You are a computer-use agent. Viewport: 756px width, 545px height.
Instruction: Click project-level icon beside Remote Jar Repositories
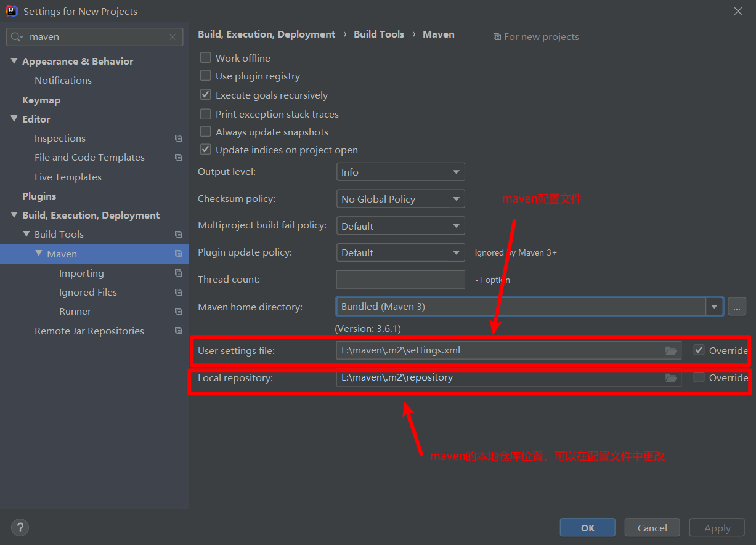click(x=178, y=331)
